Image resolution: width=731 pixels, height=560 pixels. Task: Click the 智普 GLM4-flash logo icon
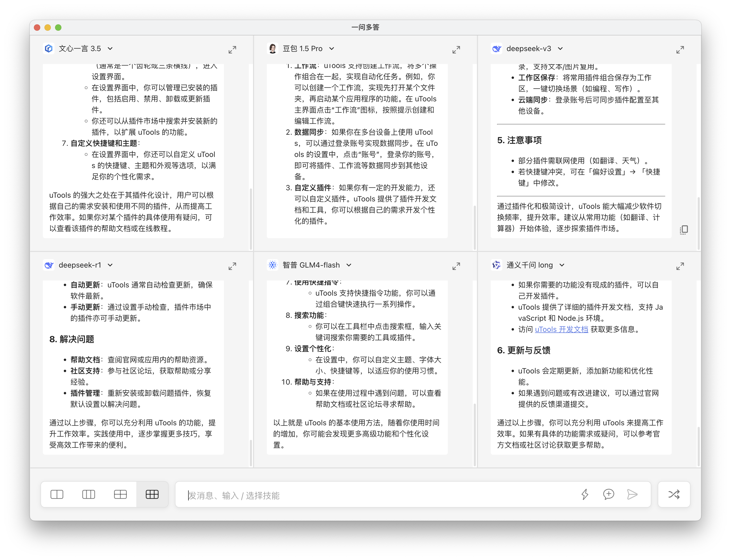[x=273, y=265]
